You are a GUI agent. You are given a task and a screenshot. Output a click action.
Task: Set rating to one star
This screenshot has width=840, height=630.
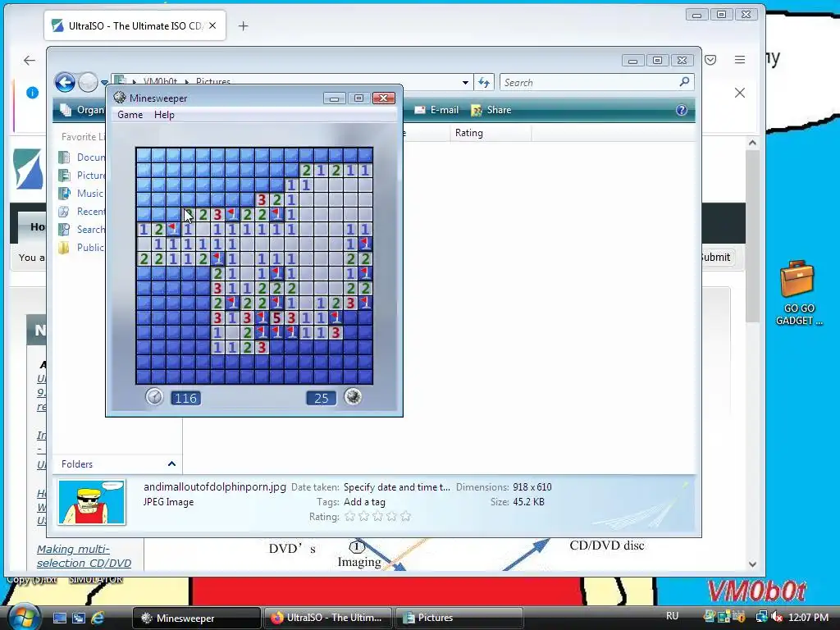click(x=349, y=517)
